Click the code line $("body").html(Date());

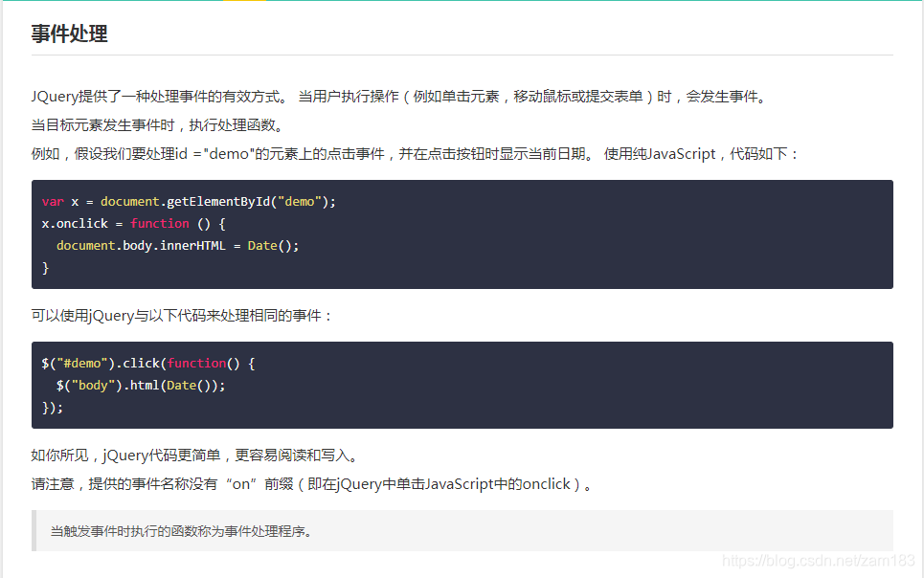(x=141, y=386)
